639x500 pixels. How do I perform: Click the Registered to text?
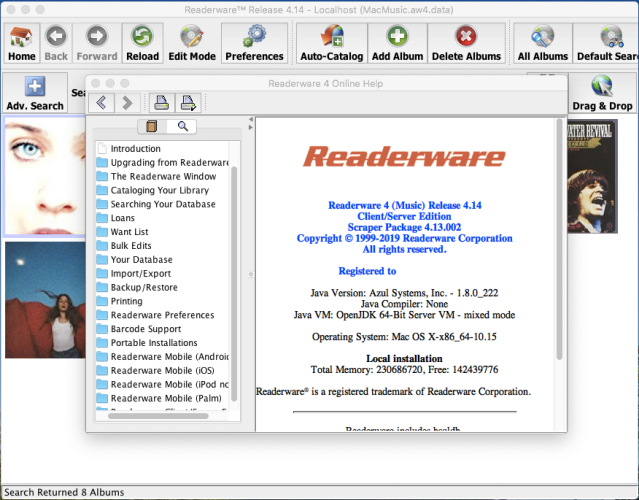pos(367,271)
